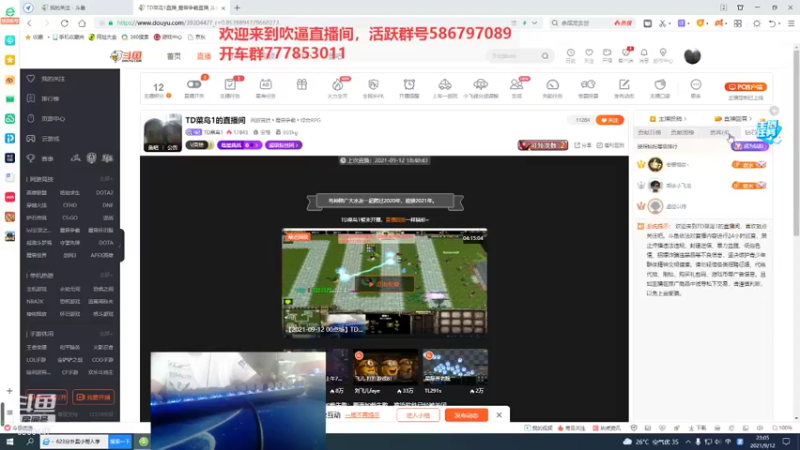Image resolution: width=800 pixels, height=450 pixels.
Task: Open the Windows taskbar search
Action: (30, 442)
